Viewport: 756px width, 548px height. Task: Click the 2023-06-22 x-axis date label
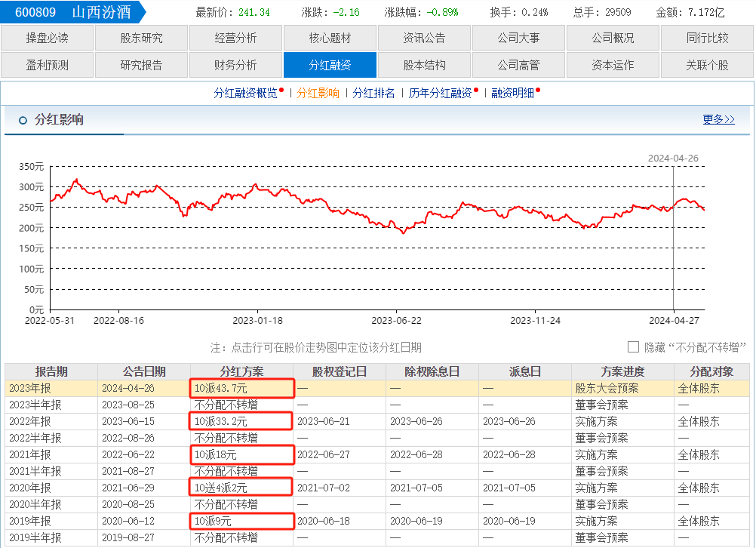point(396,321)
